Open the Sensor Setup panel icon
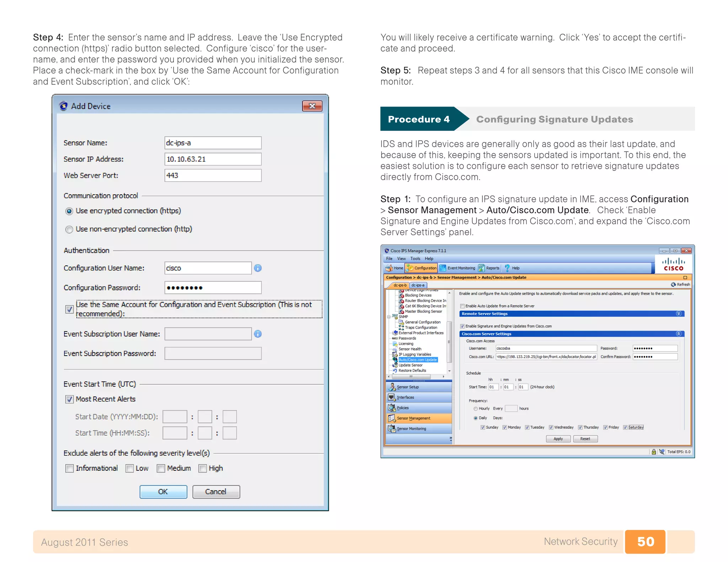The height and width of the screenshot is (562, 728). [392, 387]
